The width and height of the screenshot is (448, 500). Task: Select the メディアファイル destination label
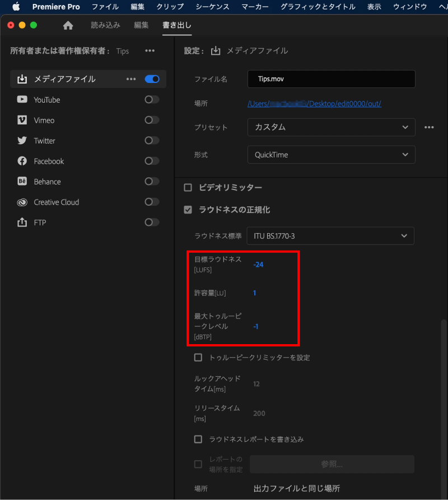65,79
